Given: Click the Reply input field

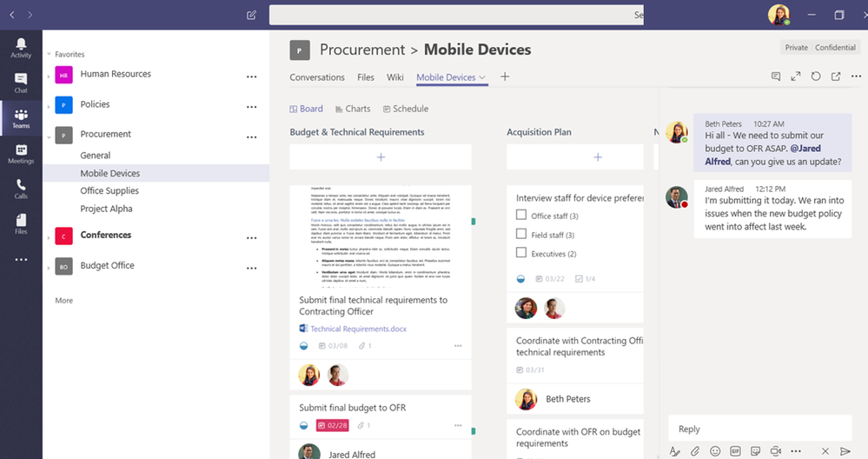Looking at the screenshot, I should click(760, 429).
